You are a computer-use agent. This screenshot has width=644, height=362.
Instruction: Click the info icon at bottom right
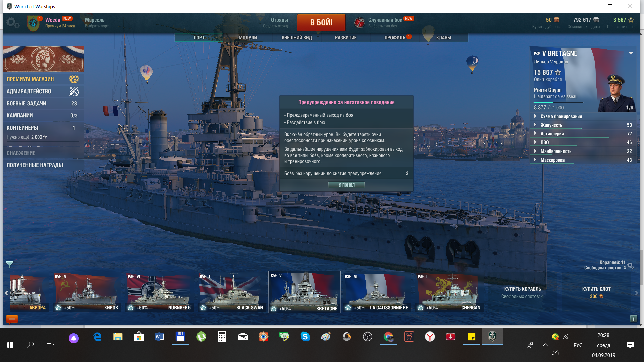(x=634, y=319)
